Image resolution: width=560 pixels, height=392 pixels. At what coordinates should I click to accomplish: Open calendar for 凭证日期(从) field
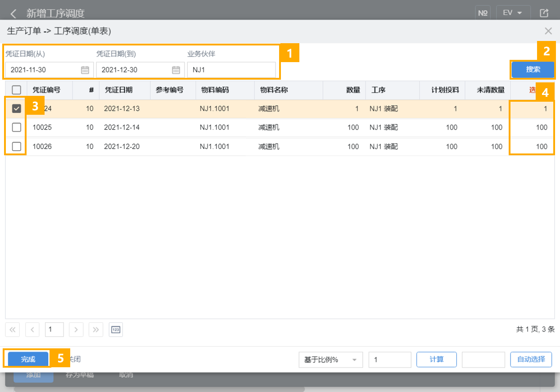(x=85, y=70)
